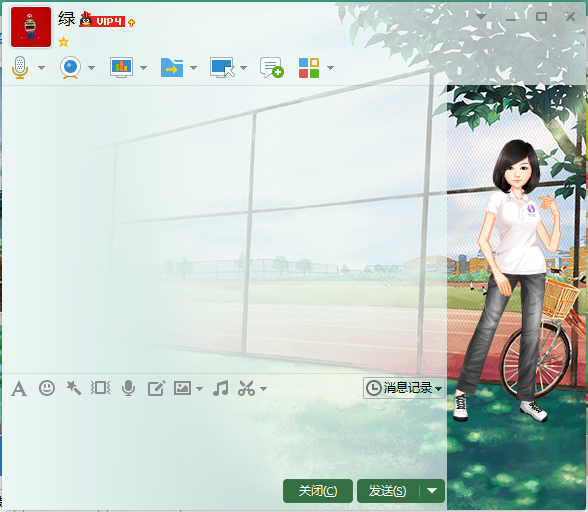
Task: Open the 消息记录 message history dropdown
Action: point(404,388)
